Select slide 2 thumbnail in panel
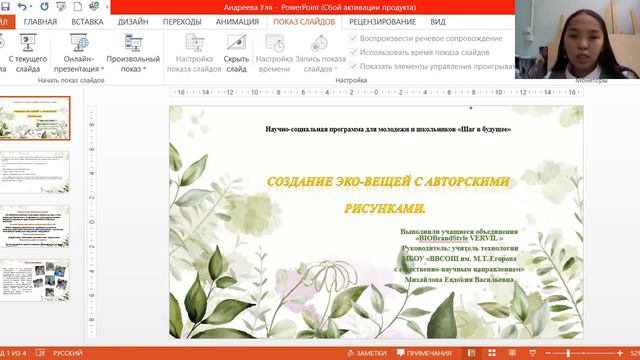The height and width of the screenshot is (360, 640). tap(35, 172)
